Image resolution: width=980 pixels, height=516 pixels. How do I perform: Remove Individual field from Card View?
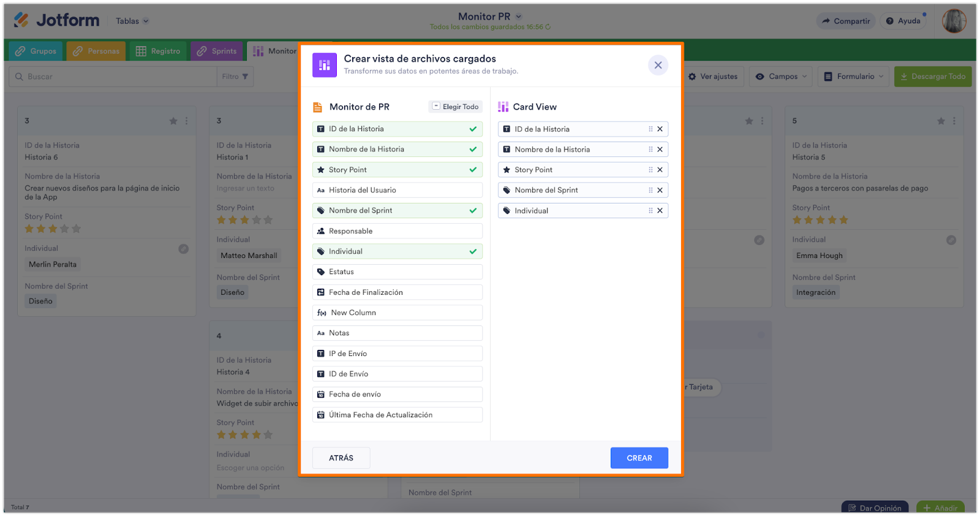[x=660, y=211]
